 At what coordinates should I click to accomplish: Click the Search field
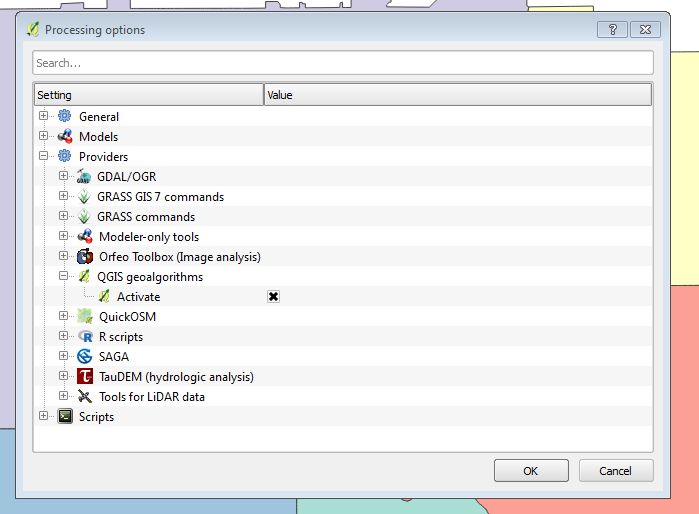pyautogui.click(x=343, y=63)
